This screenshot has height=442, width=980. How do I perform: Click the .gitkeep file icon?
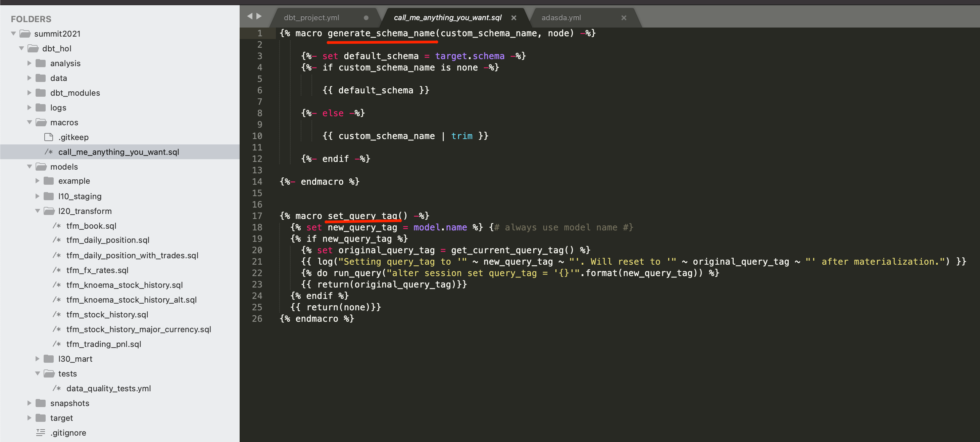49,137
